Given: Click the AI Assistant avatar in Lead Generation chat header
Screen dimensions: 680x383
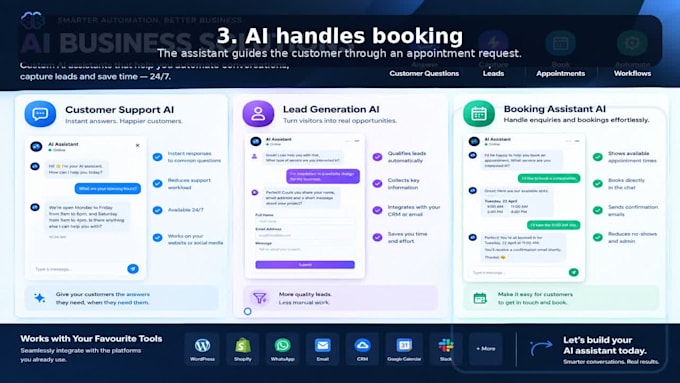Looking at the screenshot, I should (256, 141).
